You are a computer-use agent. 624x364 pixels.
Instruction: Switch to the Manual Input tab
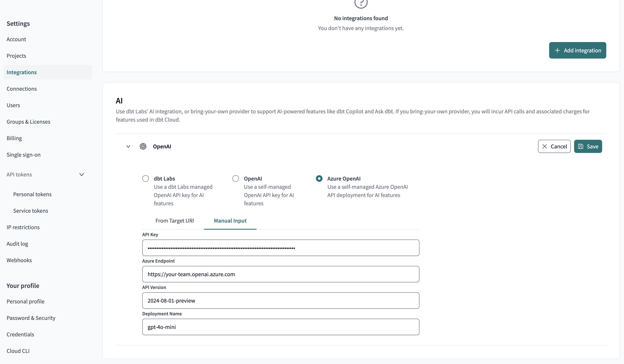click(230, 221)
